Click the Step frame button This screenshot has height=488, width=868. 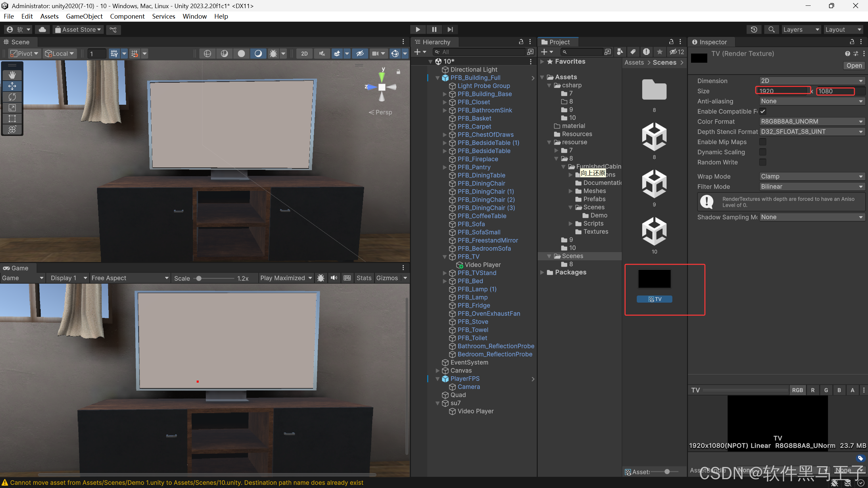coord(450,29)
